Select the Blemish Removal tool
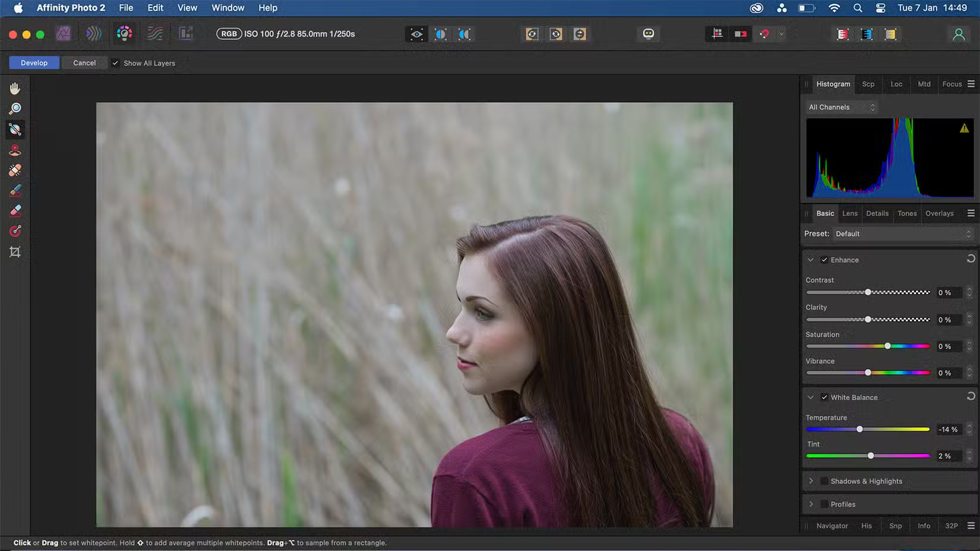 (x=15, y=170)
